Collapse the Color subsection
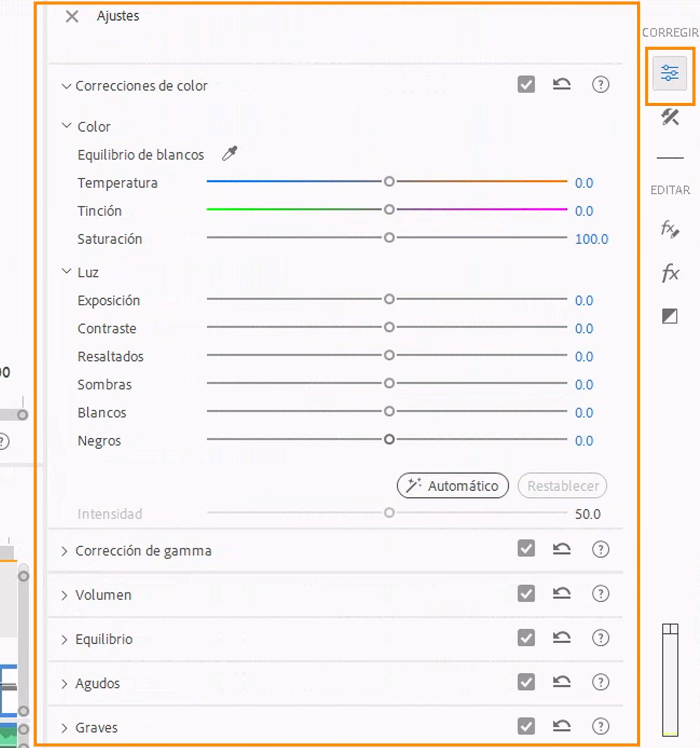Viewport: 700px width, 748px height. [66, 125]
